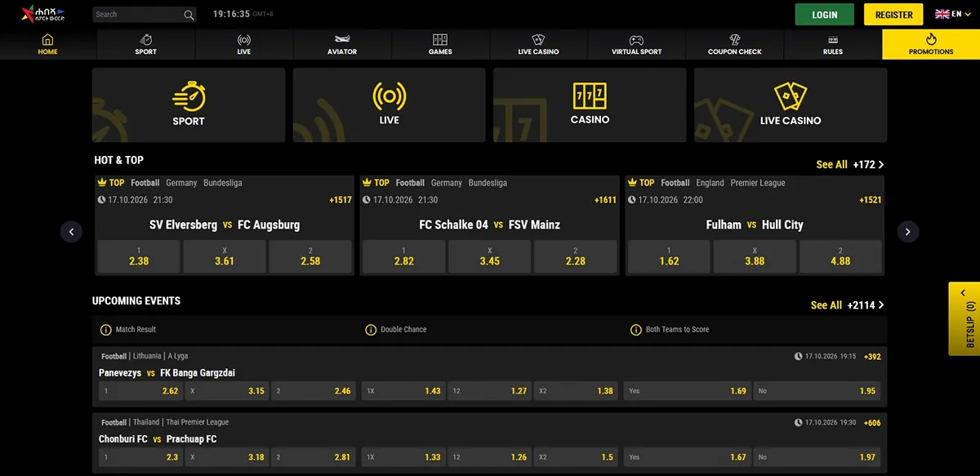This screenshot has height=476, width=980.
Task: Click the Coupon Check icon
Action: tap(734, 39)
